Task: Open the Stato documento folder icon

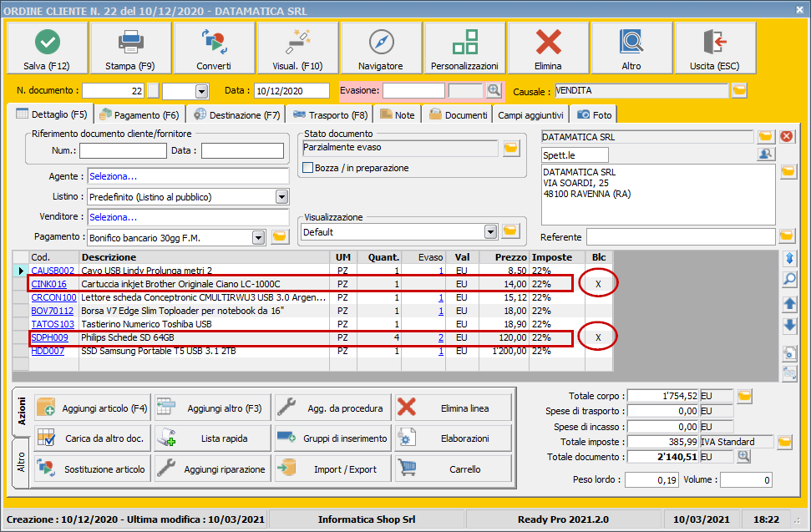Action: point(511,149)
